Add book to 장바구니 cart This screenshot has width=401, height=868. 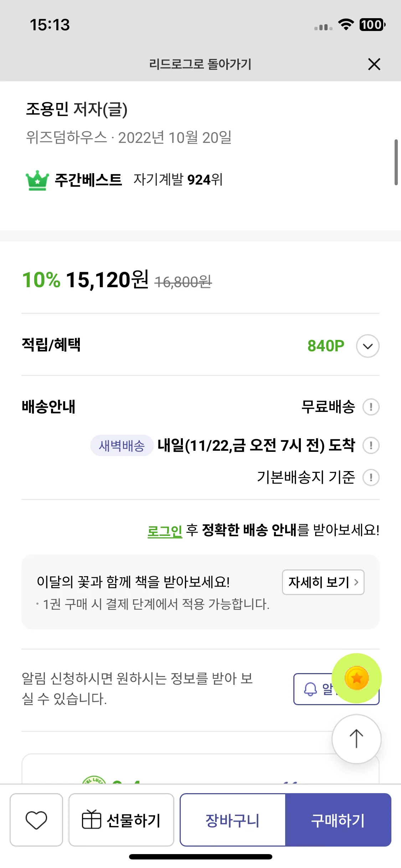pyautogui.click(x=232, y=820)
